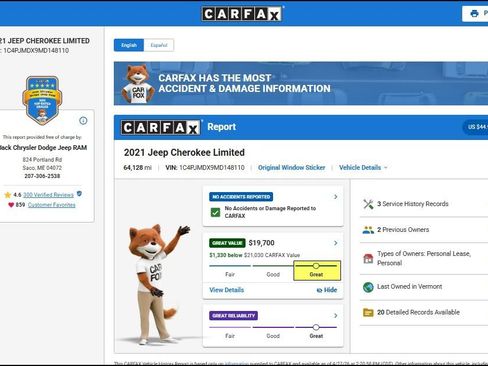
Task: Click 'Last Owned in Vermont' text
Action: coord(410,287)
